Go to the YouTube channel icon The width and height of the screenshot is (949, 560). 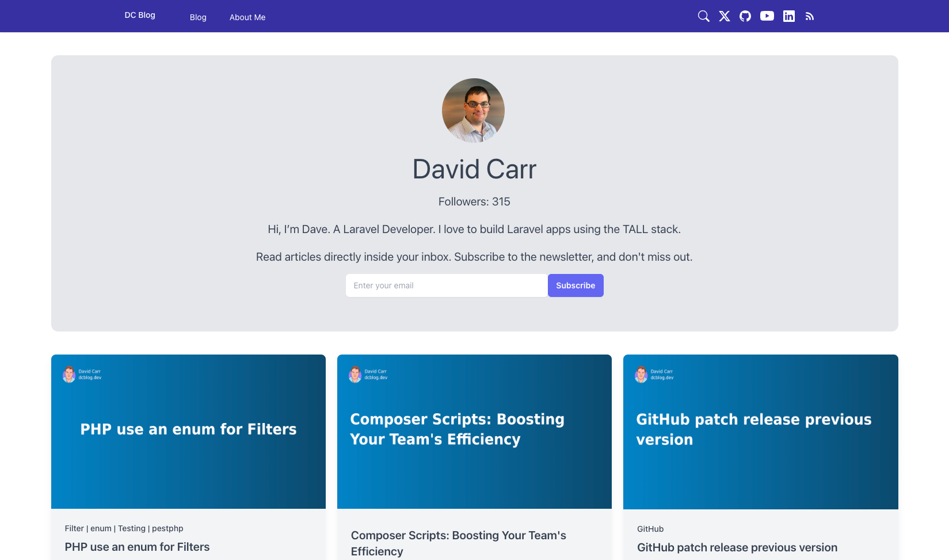[767, 16]
